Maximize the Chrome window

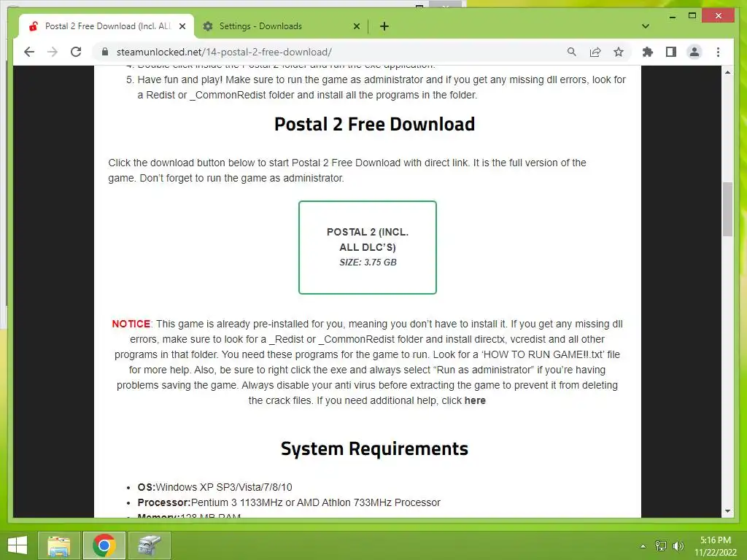(692, 16)
